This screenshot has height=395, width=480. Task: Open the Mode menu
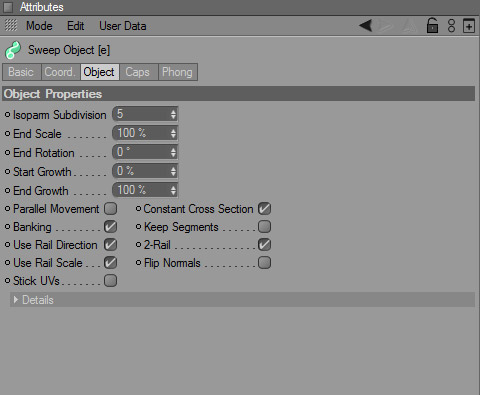click(39, 26)
